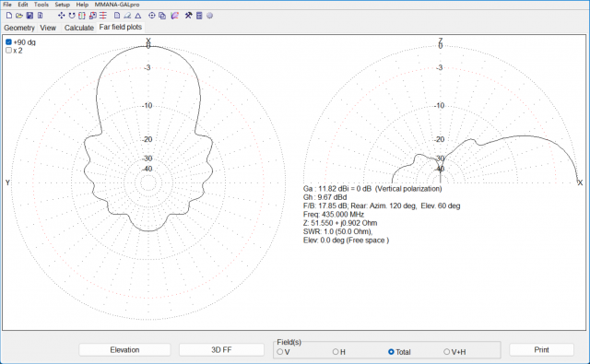Image resolution: width=590 pixels, height=364 pixels.
Task: Switch to the View tab
Action: [x=48, y=28]
